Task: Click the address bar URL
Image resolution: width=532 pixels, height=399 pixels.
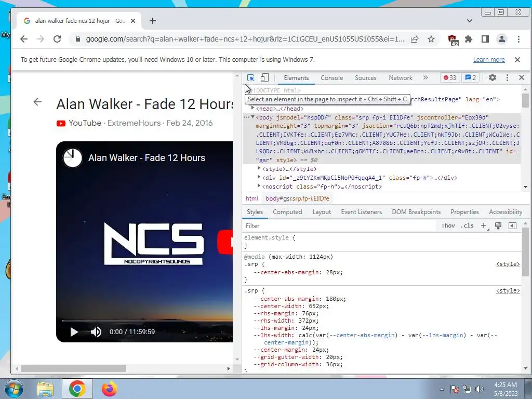Action: click(x=245, y=39)
